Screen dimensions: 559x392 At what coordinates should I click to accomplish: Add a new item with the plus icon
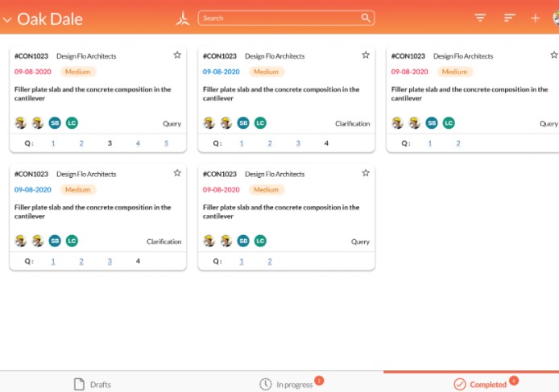(x=535, y=19)
